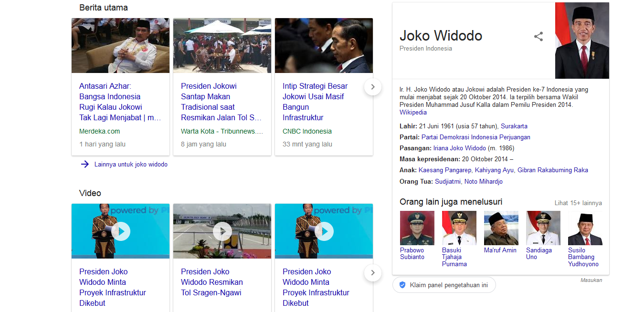Click Masukan feedback link
Image resolution: width=644 pixels, height=312 pixels.
(x=591, y=281)
